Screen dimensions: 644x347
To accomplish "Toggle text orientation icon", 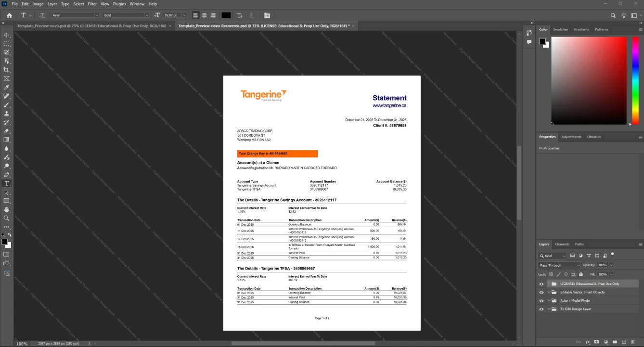I will 42,15.
